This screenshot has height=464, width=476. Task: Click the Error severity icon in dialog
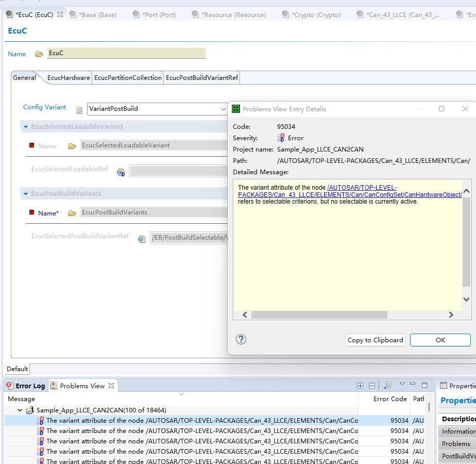[x=281, y=138]
